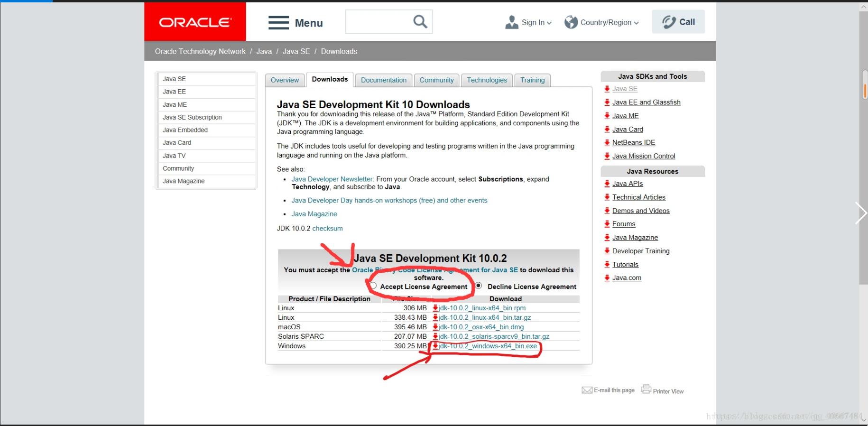Open Oracle Technology Network breadcrumb
This screenshot has width=868, height=426.
200,51
